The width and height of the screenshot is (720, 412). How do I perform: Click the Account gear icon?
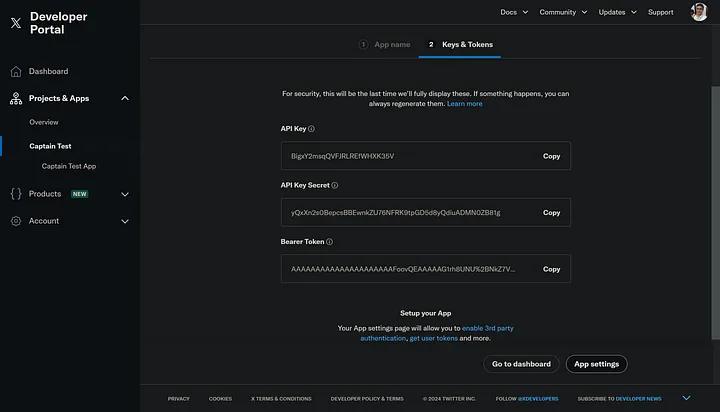(16, 221)
